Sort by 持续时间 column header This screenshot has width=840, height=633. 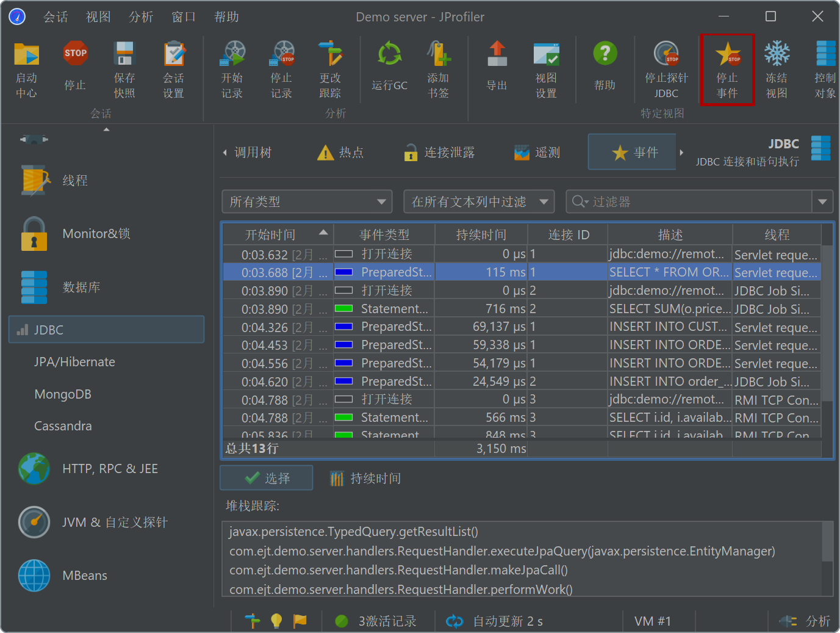(481, 234)
